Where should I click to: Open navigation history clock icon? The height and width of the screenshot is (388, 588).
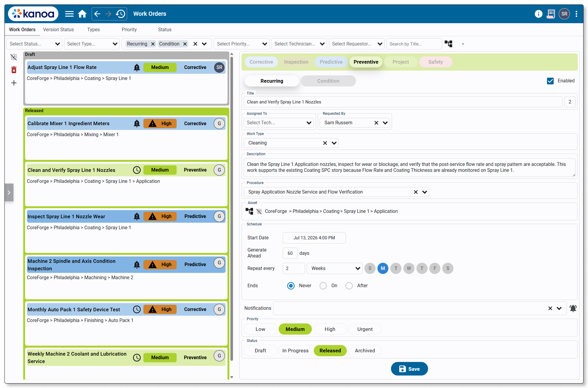click(120, 14)
